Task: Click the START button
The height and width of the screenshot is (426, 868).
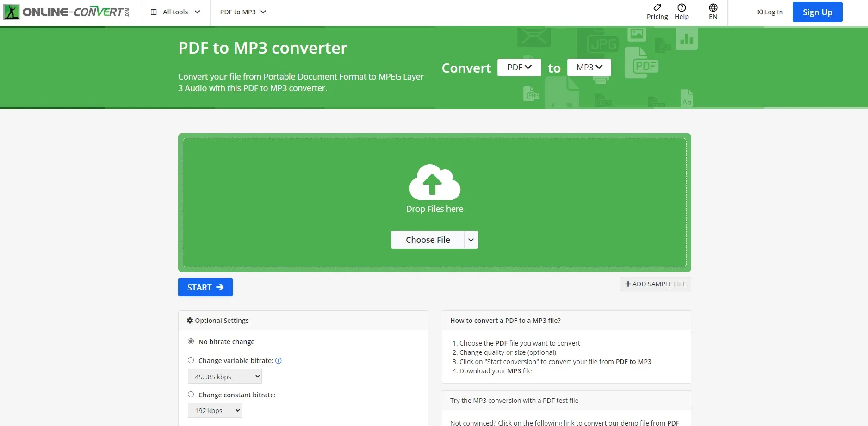Action: coord(205,287)
